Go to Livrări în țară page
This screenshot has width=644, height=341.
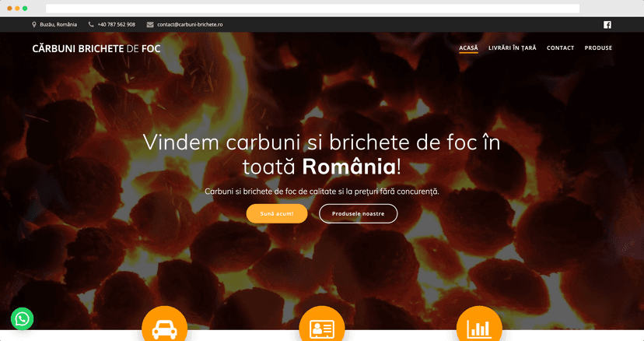512,48
